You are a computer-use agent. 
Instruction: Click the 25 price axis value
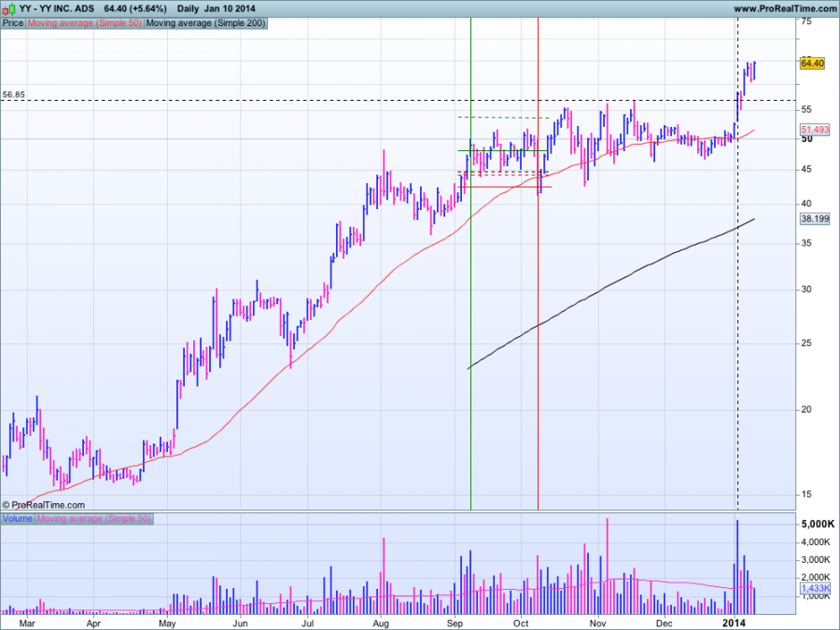806,343
